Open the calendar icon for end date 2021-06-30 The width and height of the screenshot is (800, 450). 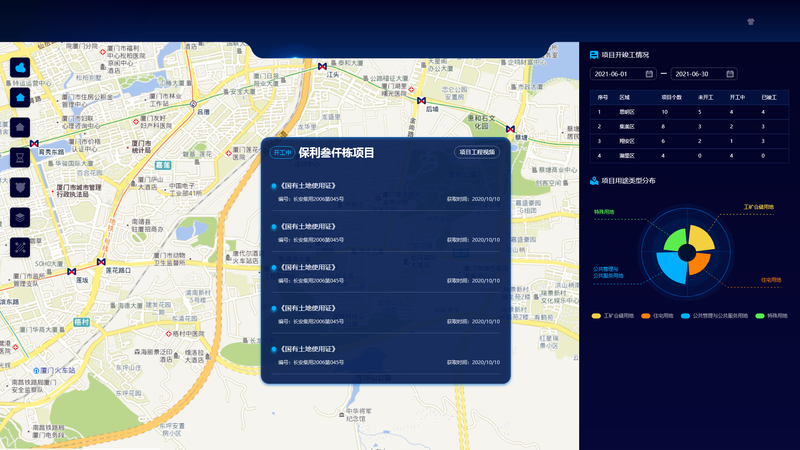(730, 74)
